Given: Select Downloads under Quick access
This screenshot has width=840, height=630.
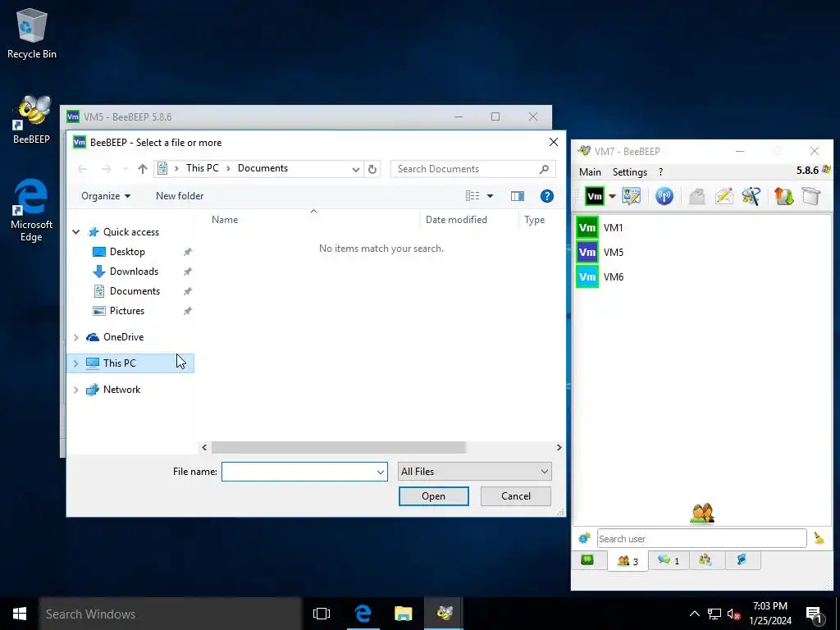Looking at the screenshot, I should tap(134, 272).
